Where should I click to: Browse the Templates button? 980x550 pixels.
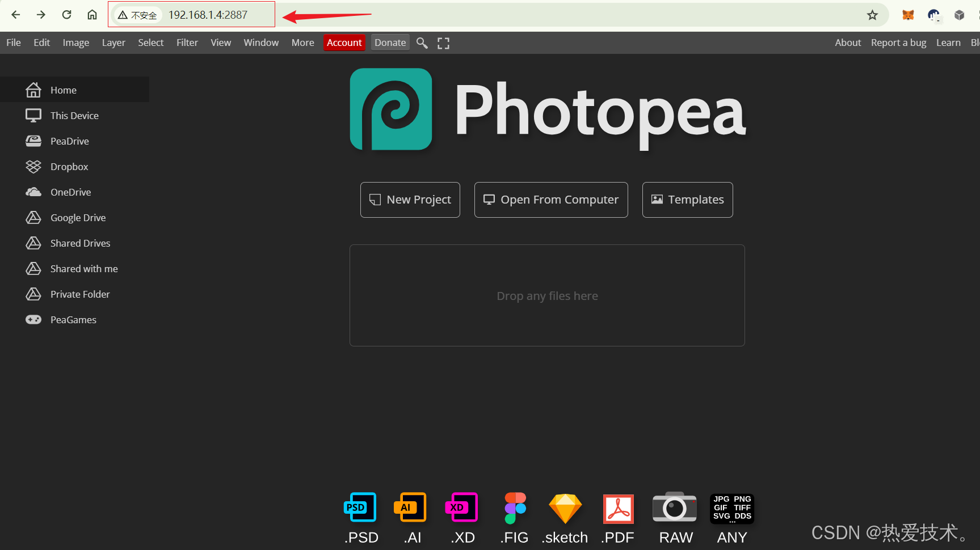pos(687,200)
